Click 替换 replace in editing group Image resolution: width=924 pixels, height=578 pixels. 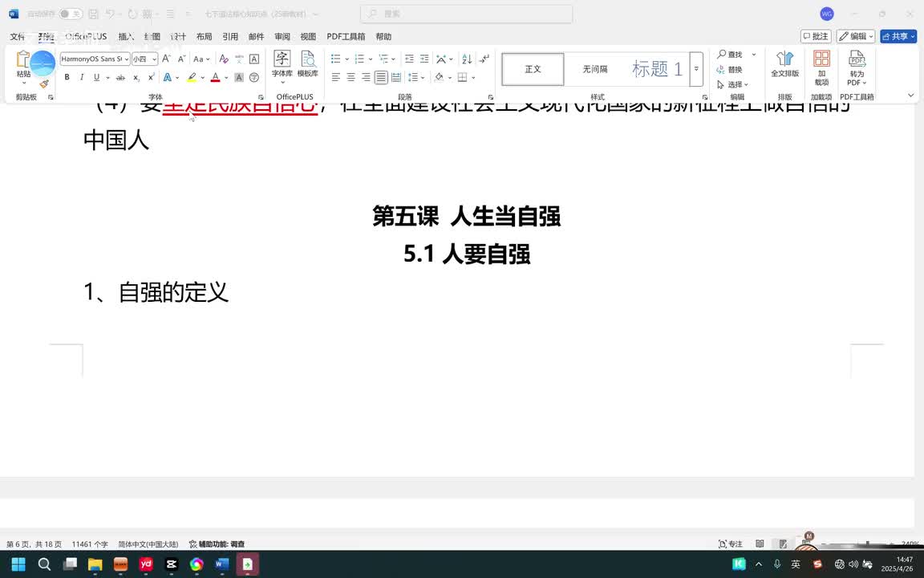730,70
